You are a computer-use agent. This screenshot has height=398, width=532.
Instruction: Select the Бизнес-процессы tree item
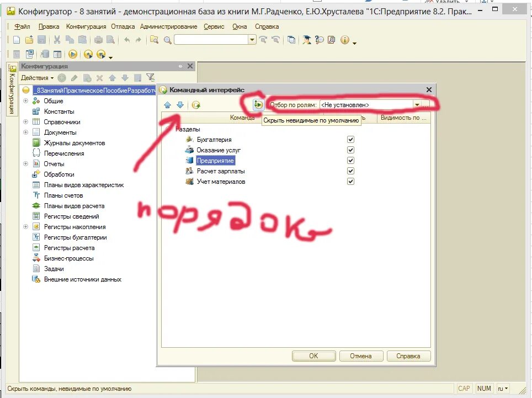click(x=69, y=258)
